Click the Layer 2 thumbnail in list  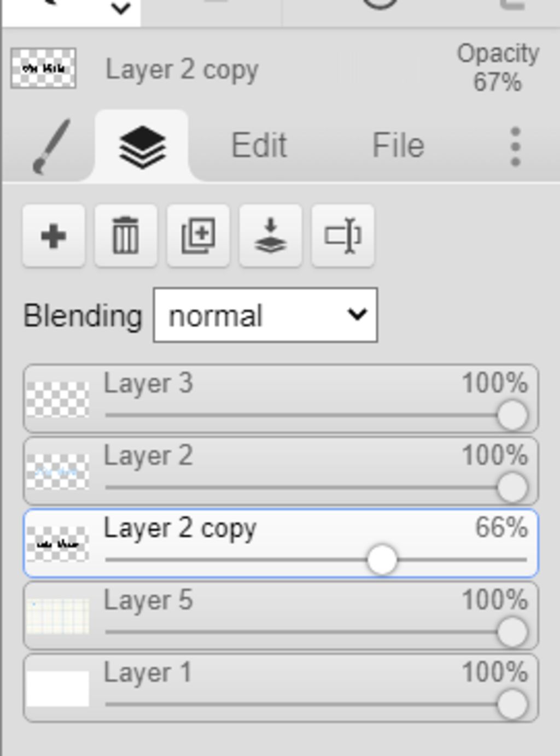(58, 471)
